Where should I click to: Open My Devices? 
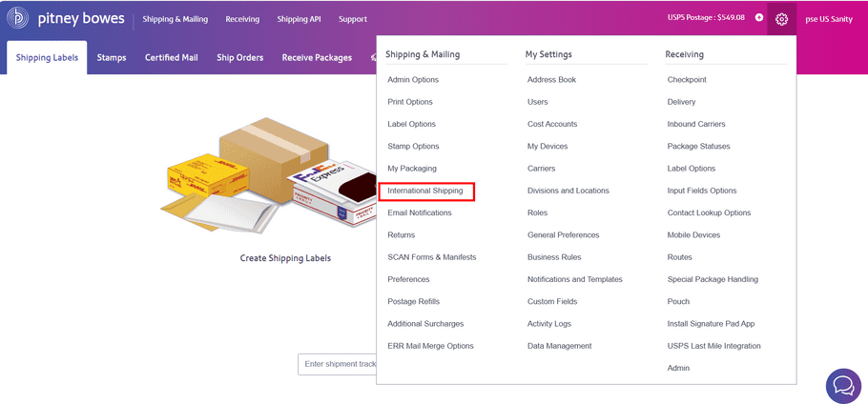[x=548, y=146]
